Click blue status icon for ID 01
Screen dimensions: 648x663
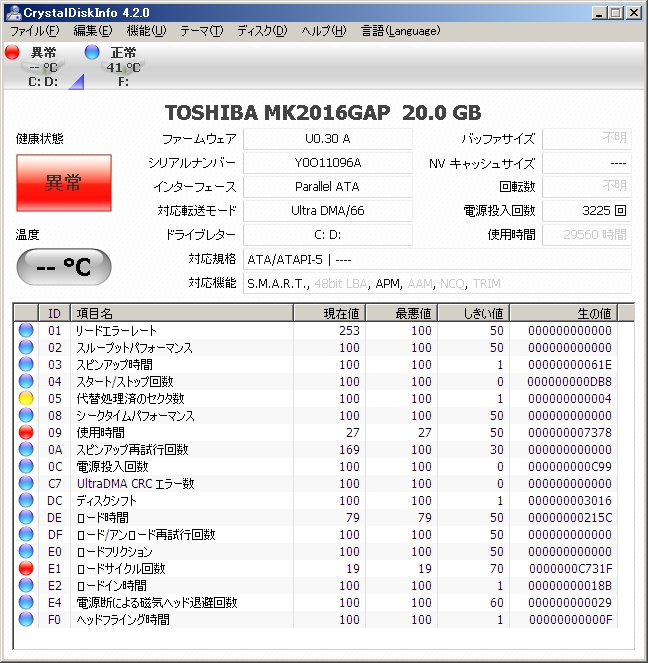26,330
